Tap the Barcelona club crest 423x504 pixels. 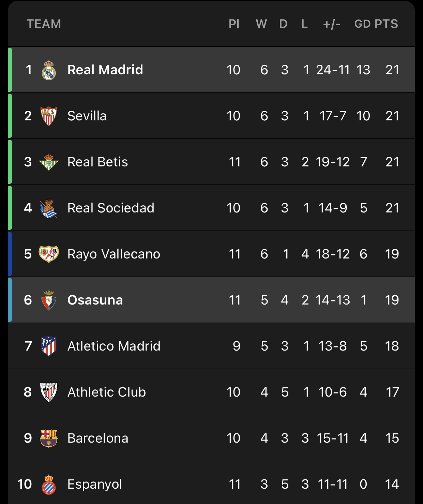pyautogui.click(x=49, y=438)
